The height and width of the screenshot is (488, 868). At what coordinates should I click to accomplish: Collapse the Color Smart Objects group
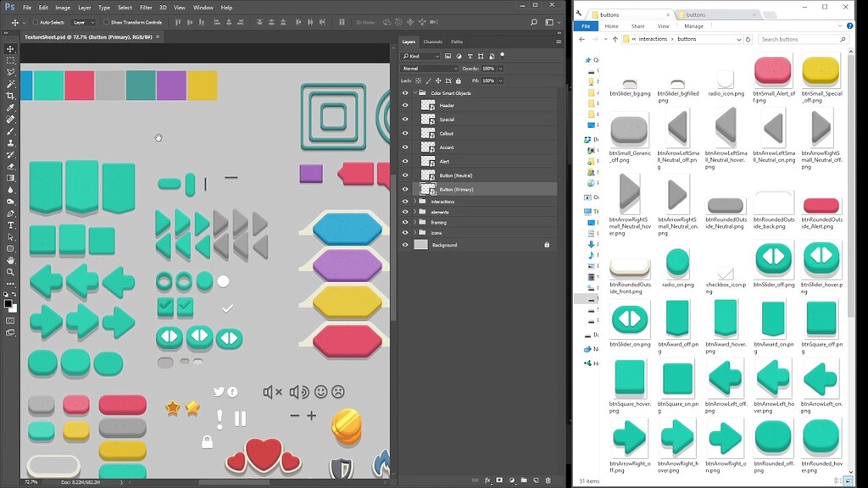(414, 93)
